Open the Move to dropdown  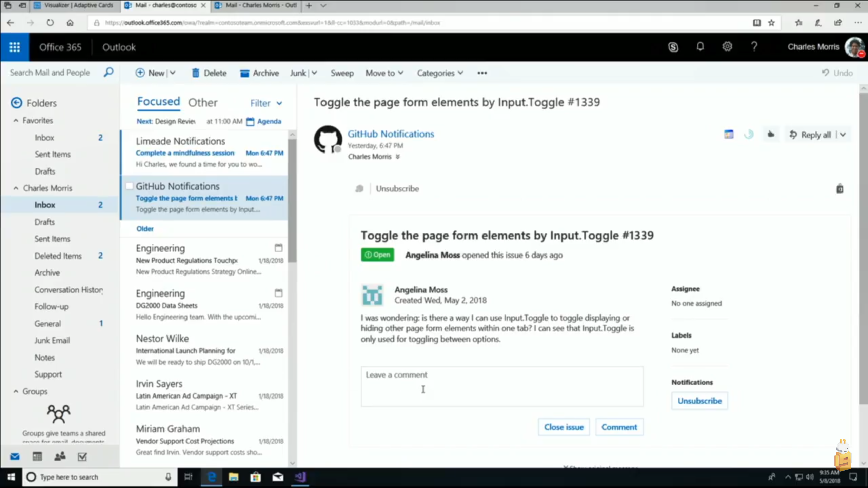384,73
